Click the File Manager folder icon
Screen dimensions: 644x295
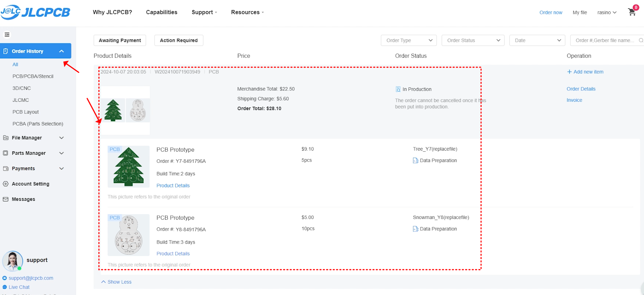tap(6, 138)
